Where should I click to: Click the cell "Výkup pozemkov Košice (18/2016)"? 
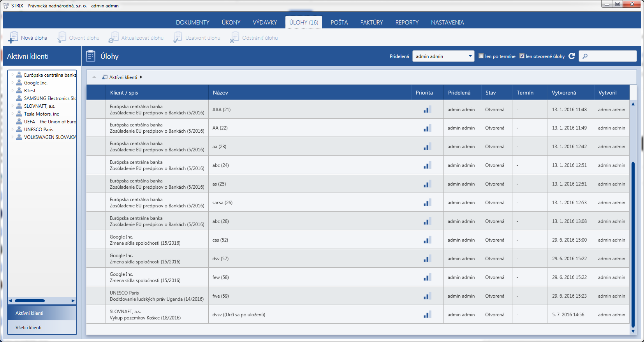coord(145,318)
